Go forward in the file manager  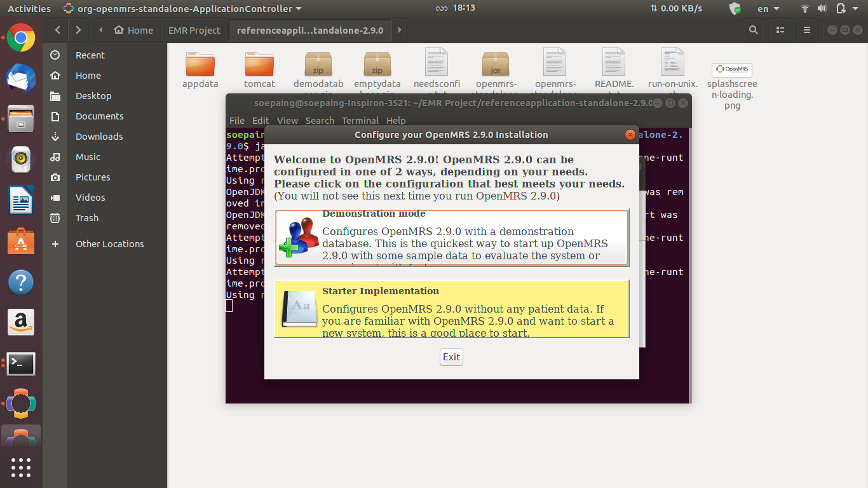(78, 30)
